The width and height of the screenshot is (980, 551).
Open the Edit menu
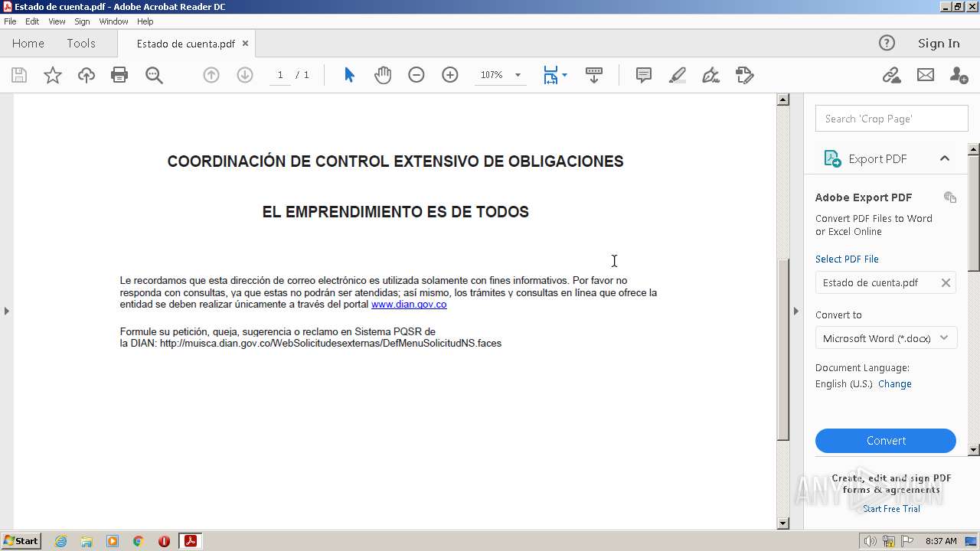tap(32, 21)
